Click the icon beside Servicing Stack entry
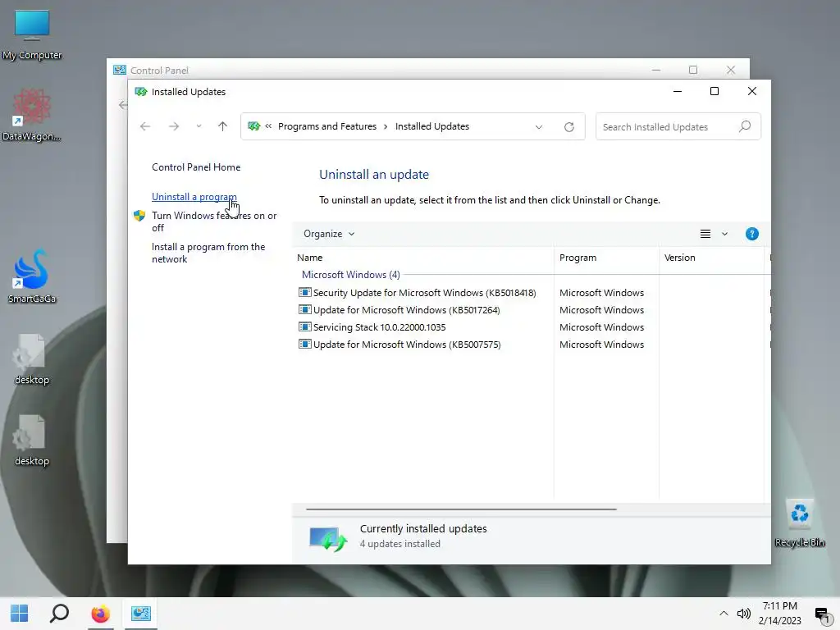Screen dimensions: 840x630 (x=305, y=326)
